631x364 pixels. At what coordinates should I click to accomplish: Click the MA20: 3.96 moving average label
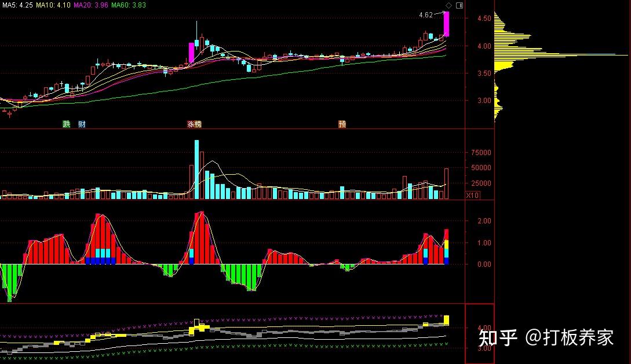90,5
